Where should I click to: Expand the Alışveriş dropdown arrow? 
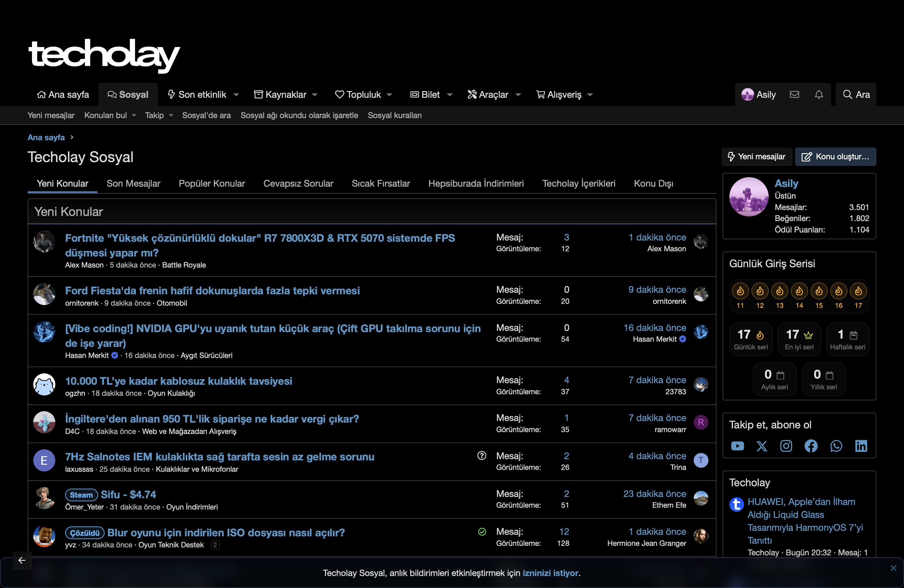pyautogui.click(x=590, y=95)
